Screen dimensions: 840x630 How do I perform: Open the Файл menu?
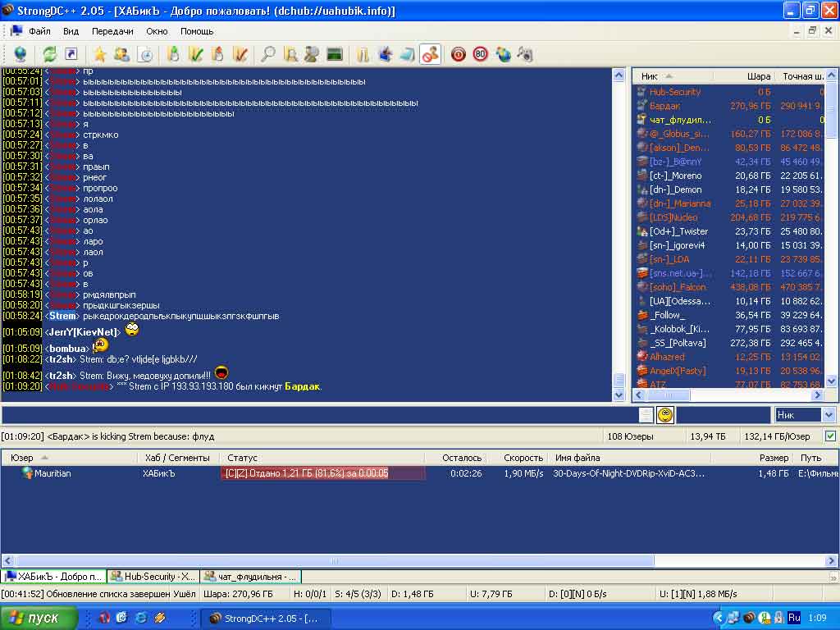[39, 31]
